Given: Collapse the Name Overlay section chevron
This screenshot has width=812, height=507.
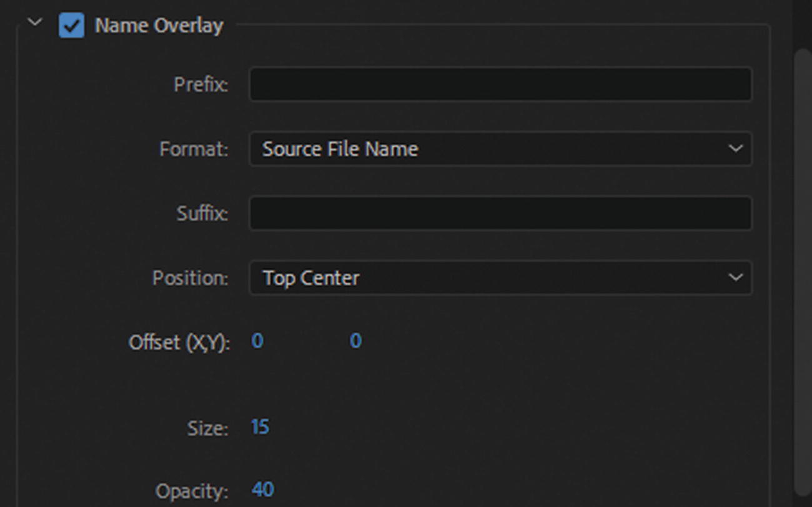Looking at the screenshot, I should coord(35,24).
